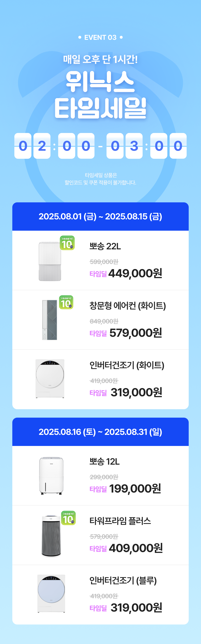This screenshot has width=201, height=644.
Task: Click the 뽀송 22L product name
Action: click(x=105, y=246)
